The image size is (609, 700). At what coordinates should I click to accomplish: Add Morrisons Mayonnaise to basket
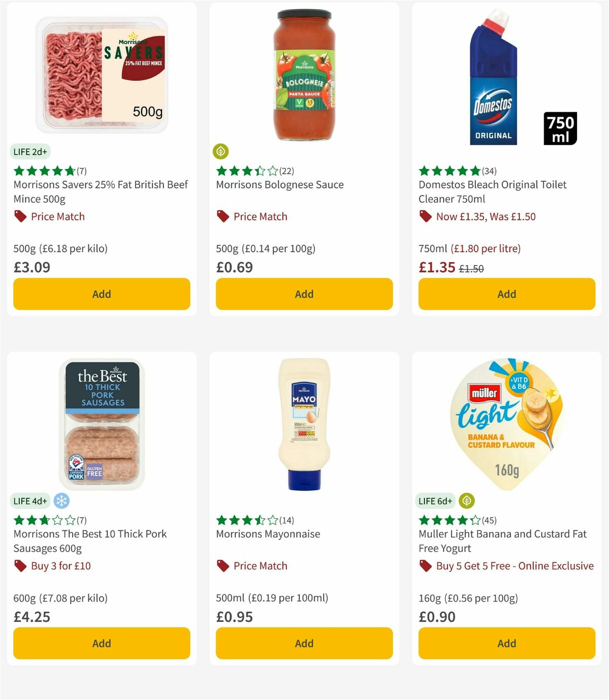coord(303,643)
